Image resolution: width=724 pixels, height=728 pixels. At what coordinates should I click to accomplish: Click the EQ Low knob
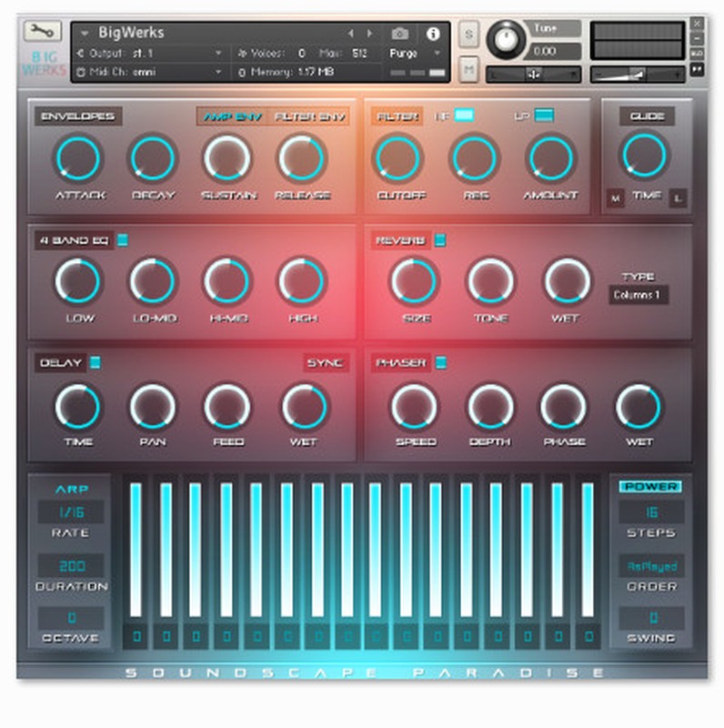[x=78, y=281]
